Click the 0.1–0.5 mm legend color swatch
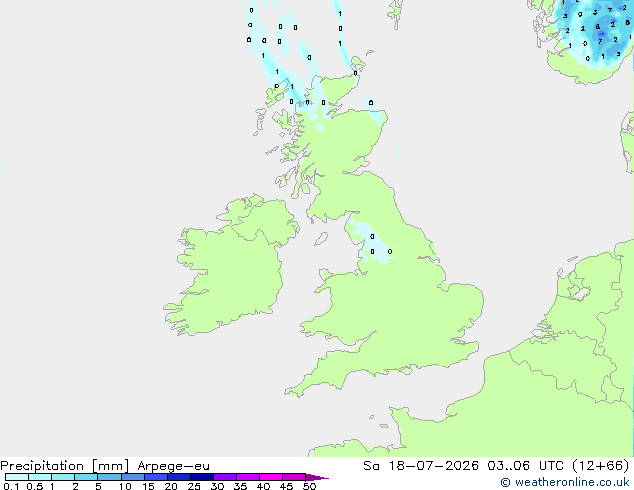The height and width of the screenshot is (490, 634). point(17,477)
